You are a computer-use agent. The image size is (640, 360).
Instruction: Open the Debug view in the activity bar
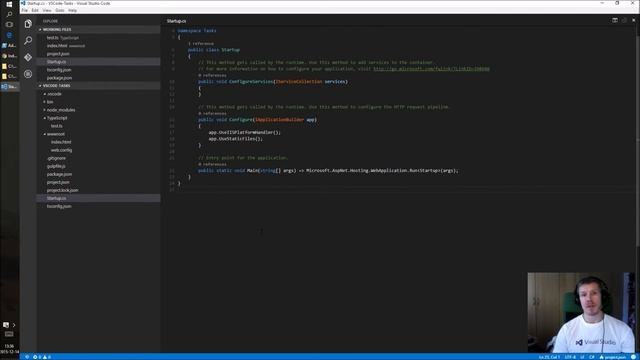[28, 74]
